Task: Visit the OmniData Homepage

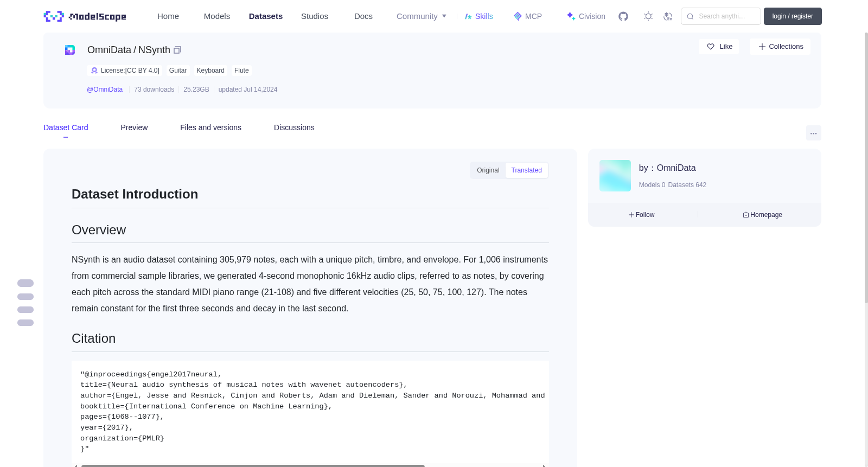Action: [x=763, y=215]
